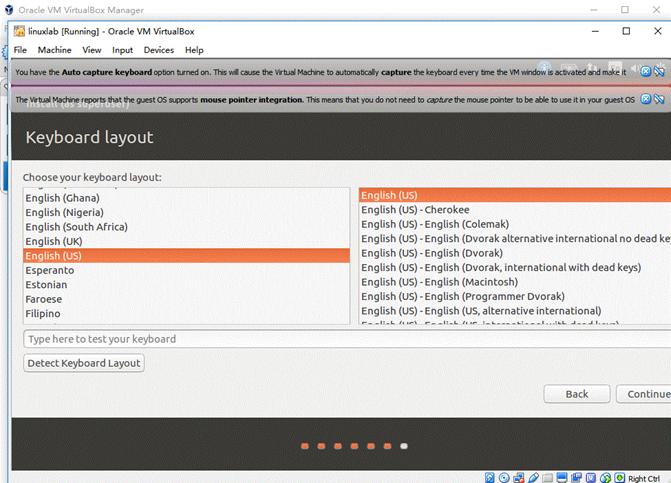Image resolution: width=671 pixels, height=483 pixels.
Task: Suppress future mouse pointer integration messages
Action: (659, 99)
